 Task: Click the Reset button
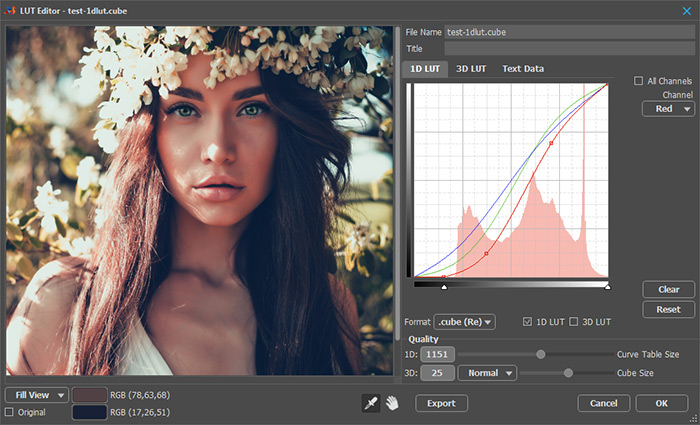click(x=668, y=309)
